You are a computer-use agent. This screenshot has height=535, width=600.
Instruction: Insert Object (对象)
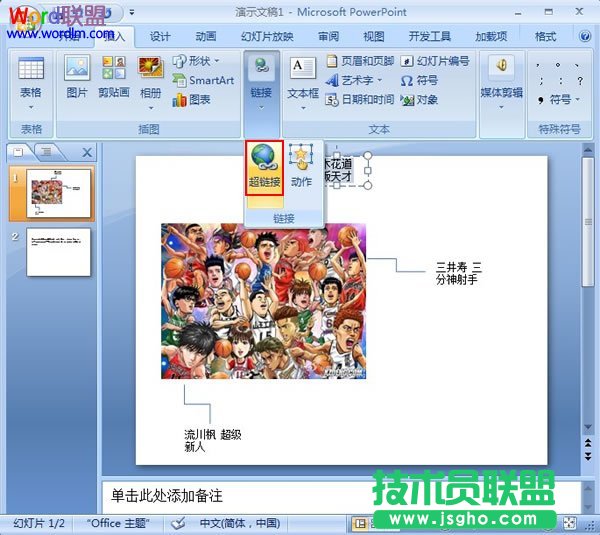[x=419, y=100]
